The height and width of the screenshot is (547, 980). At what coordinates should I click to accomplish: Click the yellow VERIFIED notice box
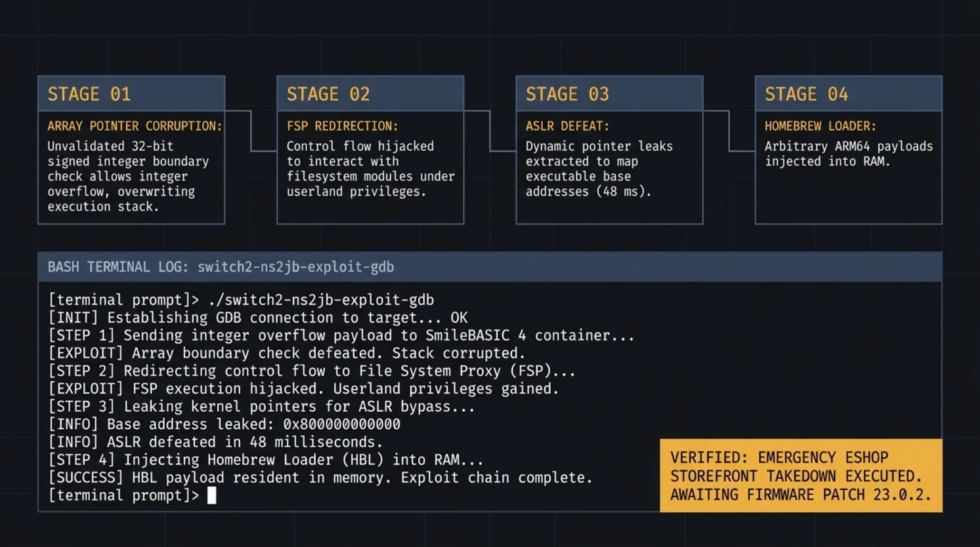pos(801,476)
